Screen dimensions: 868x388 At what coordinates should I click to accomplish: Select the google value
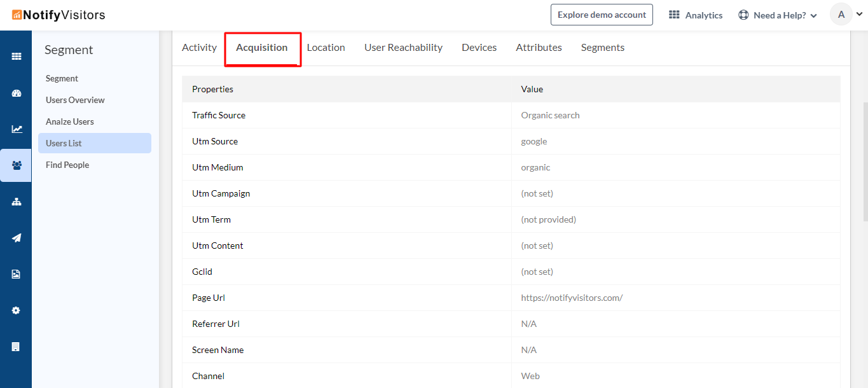pos(534,142)
